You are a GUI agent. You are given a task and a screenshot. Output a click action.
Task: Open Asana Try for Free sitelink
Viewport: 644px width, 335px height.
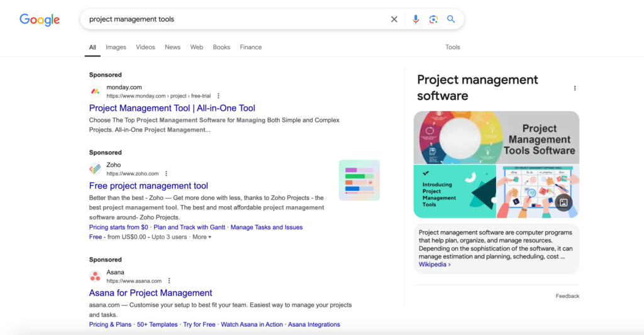point(199,324)
